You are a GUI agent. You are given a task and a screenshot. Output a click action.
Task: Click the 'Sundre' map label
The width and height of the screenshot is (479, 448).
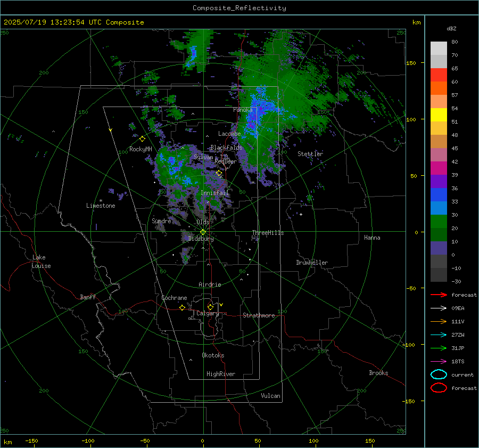(161, 221)
